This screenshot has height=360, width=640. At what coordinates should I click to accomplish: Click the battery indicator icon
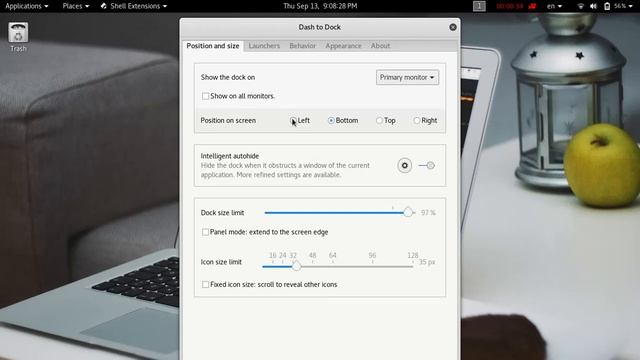pos(607,6)
